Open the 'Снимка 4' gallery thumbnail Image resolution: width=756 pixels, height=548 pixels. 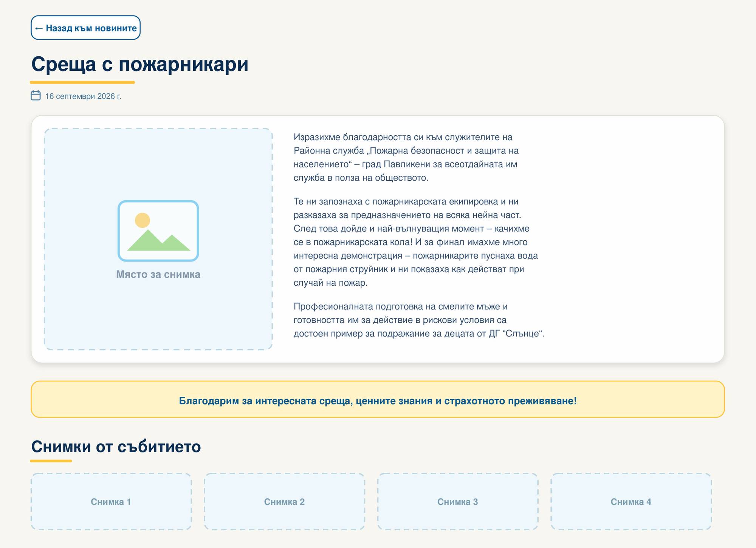[x=631, y=502]
